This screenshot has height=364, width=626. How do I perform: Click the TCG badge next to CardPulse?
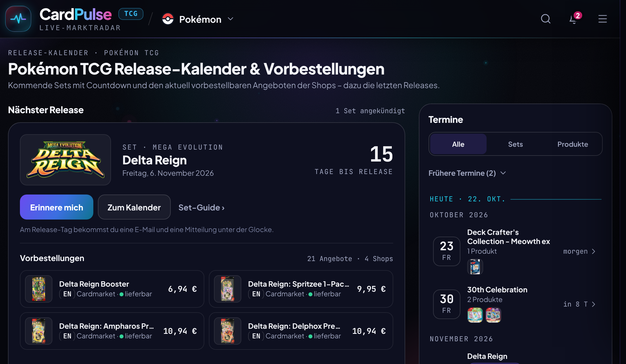pyautogui.click(x=131, y=14)
